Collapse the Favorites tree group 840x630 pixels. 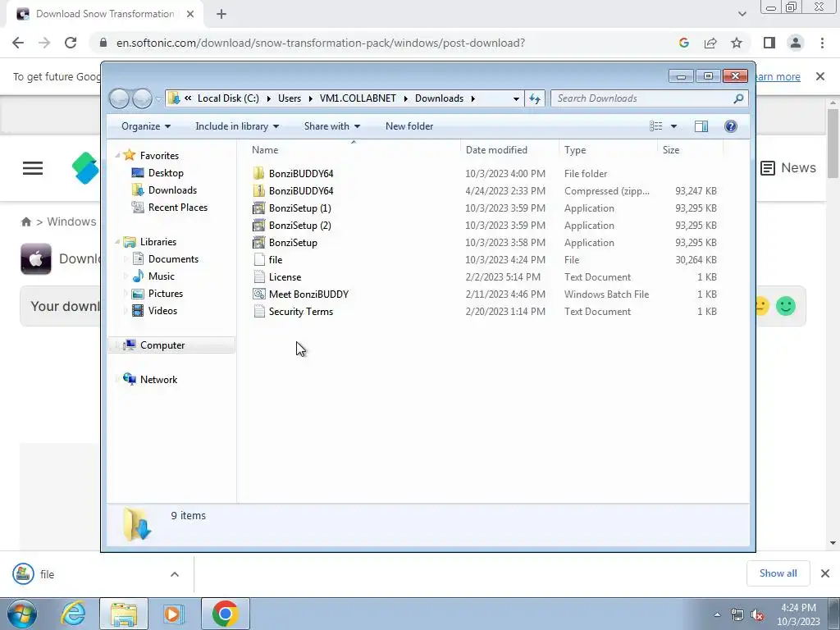click(x=118, y=155)
